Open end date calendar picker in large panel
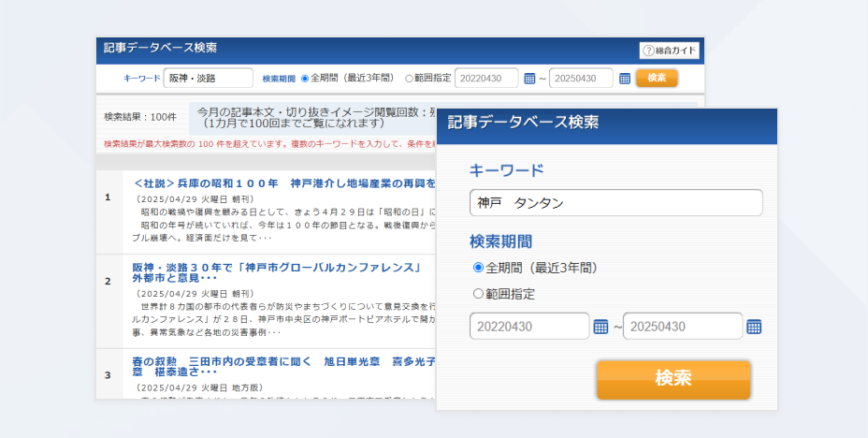 [x=755, y=327]
